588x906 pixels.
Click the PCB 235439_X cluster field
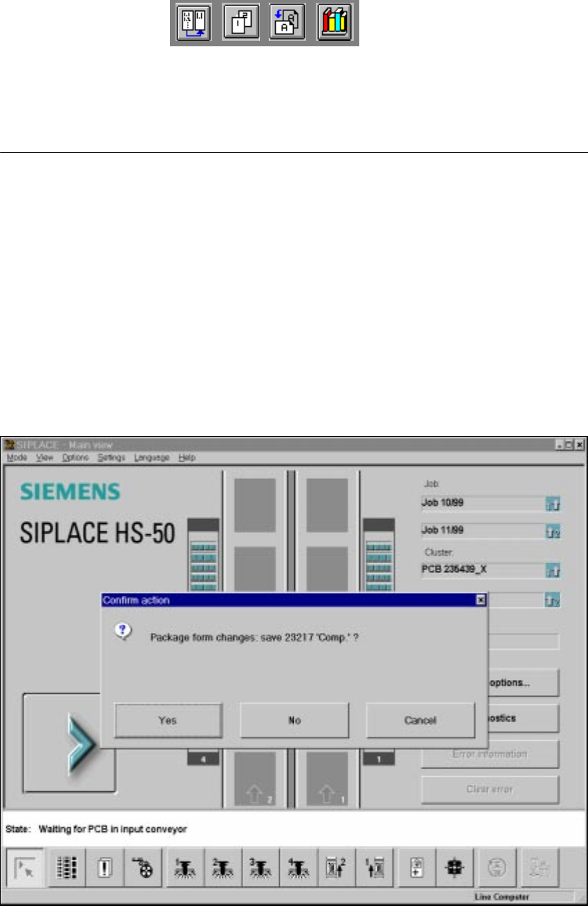(x=482, y=570)
